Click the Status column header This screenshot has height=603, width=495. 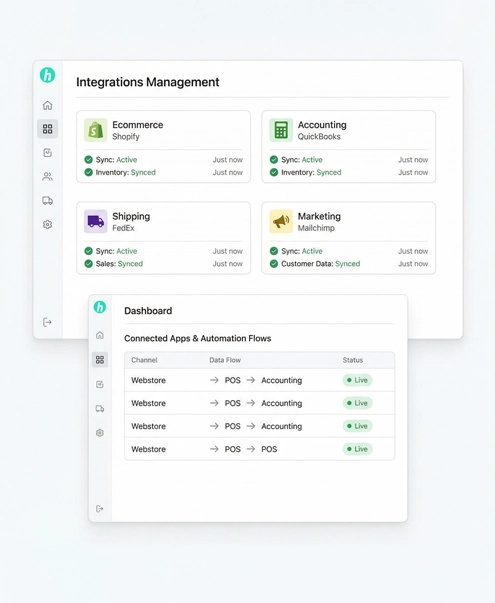[353, 360]
